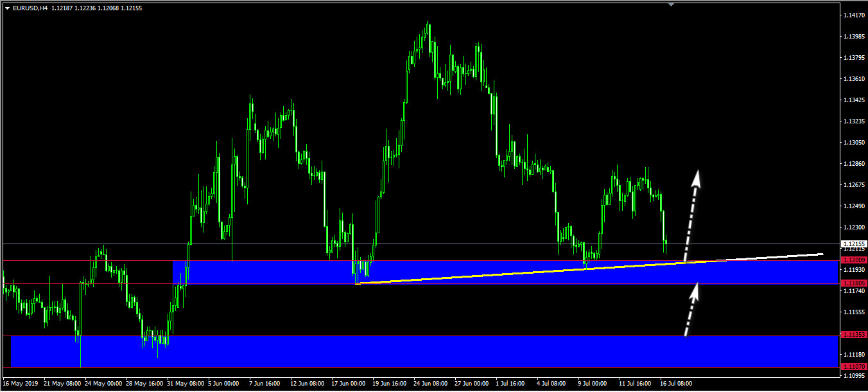Click the 28 May 16:00 time label
Image resolution: width=868 pixels, height=392 pixels.
pos(143,384)
